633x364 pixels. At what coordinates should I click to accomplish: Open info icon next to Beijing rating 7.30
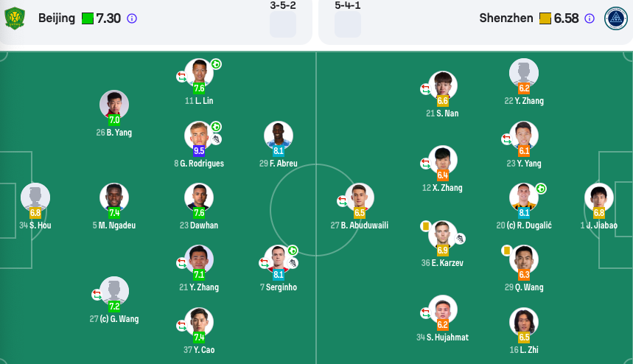pyautogui.click(x=132, y=18)
